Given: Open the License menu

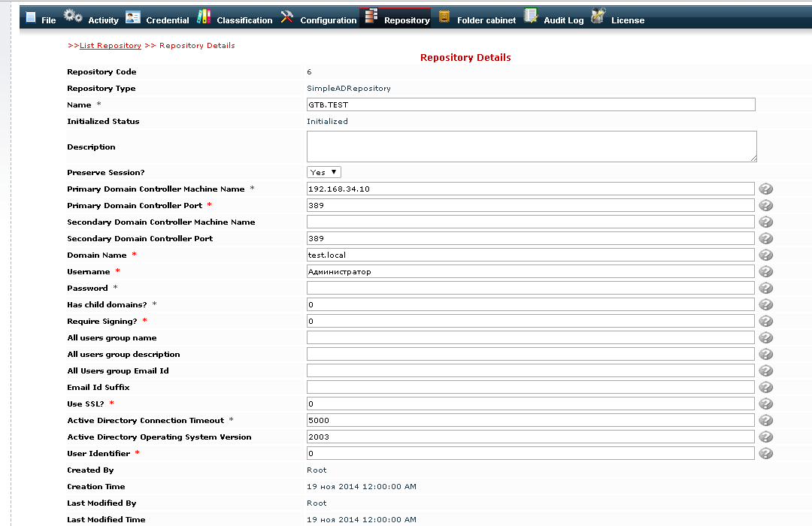Looking at the screenshot, I should pos(628,20).
